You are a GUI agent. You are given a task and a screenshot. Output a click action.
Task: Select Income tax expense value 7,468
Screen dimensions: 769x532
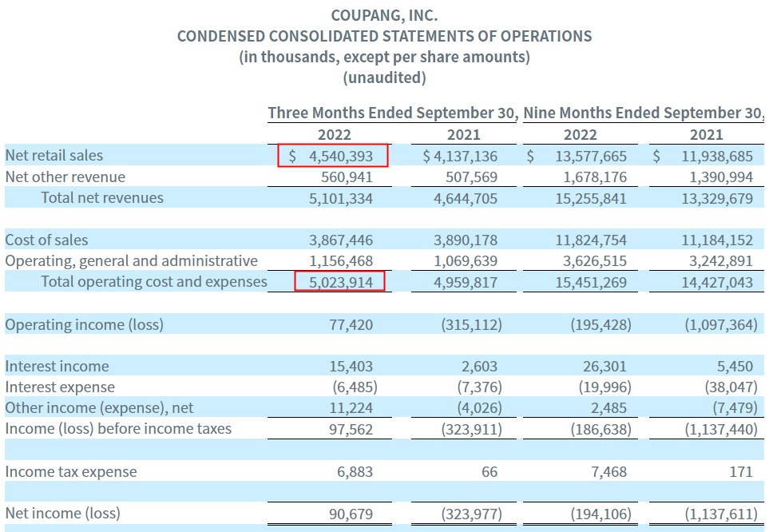pyautogui.click(x=608, y=472)
